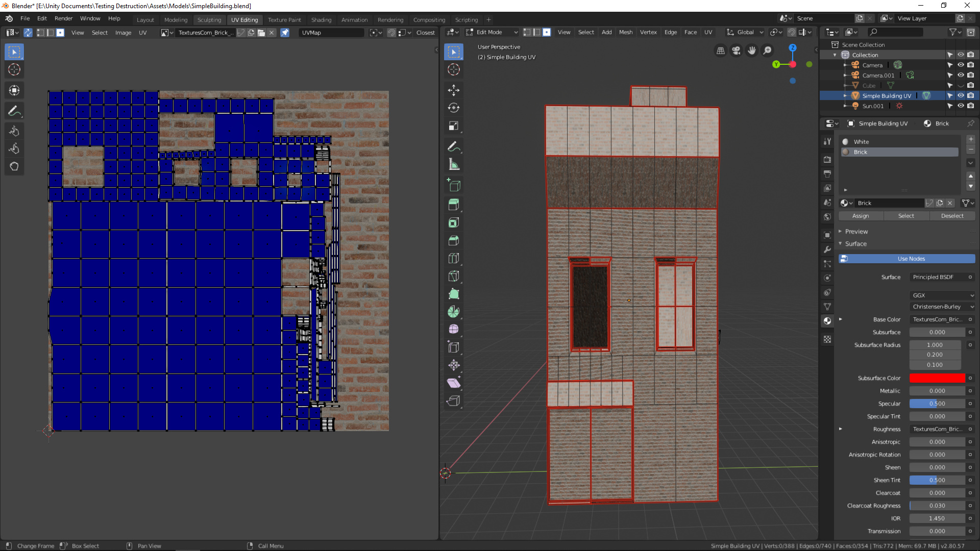Screen dimensions: 980x551
Task: Select the Tweak tool in the UV editor toolbar
Action: click(x=14, y=52)
